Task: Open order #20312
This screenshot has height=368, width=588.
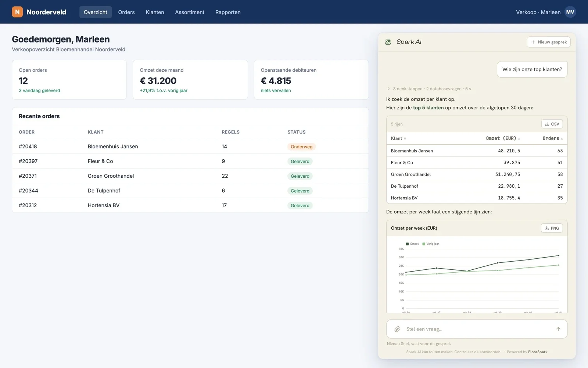Action: click(190, 205)
